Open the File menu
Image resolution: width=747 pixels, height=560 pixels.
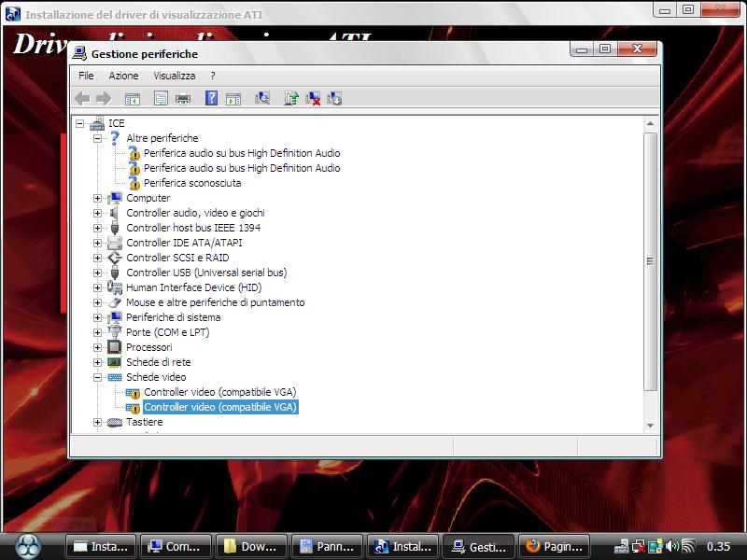pyautogui.click(x=86, y=76)
